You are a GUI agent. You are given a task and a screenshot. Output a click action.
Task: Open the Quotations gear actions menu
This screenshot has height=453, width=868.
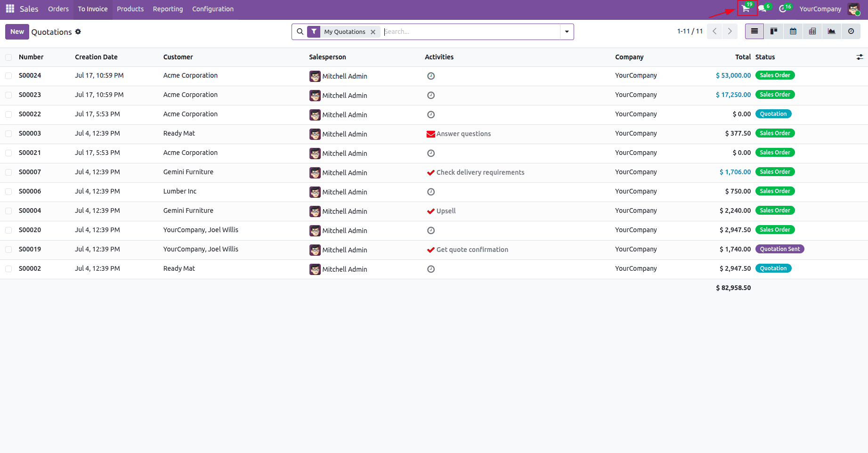(x=78, y=32)
